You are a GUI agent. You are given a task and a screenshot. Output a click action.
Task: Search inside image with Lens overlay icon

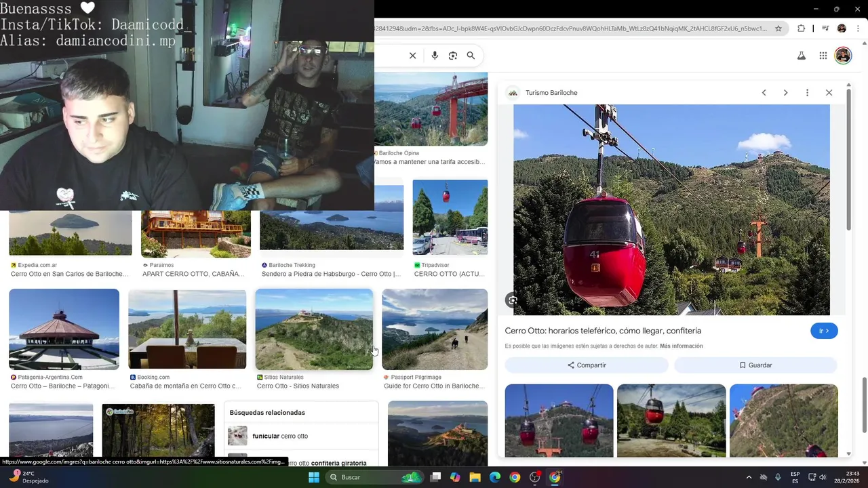tap(513, 300)
